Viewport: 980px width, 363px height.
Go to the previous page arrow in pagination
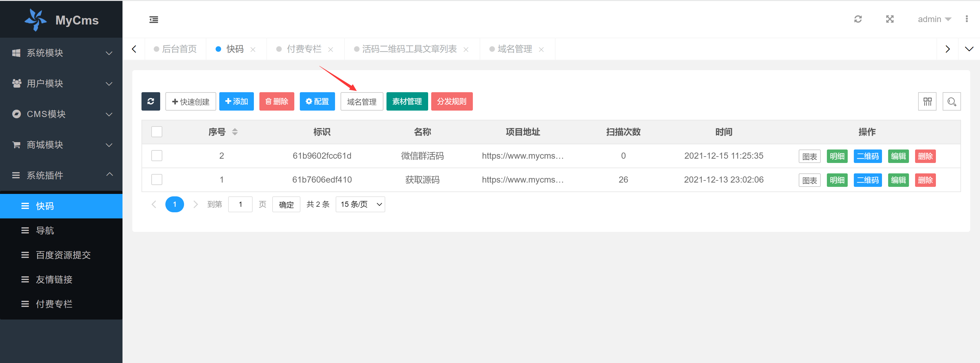coord(154,204)
